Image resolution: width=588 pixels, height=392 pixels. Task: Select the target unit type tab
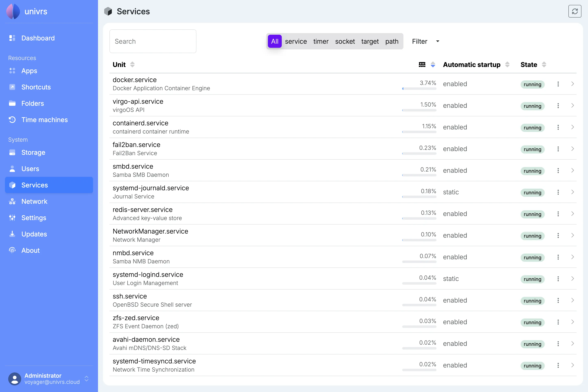(x=370, y=41)
